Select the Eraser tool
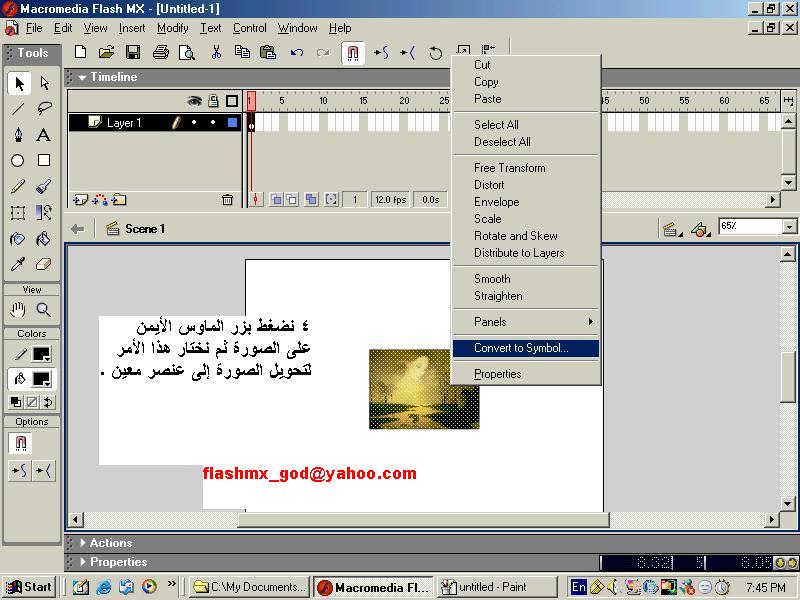This screenshot has width=800, height=600. click(x=44, y=264)
